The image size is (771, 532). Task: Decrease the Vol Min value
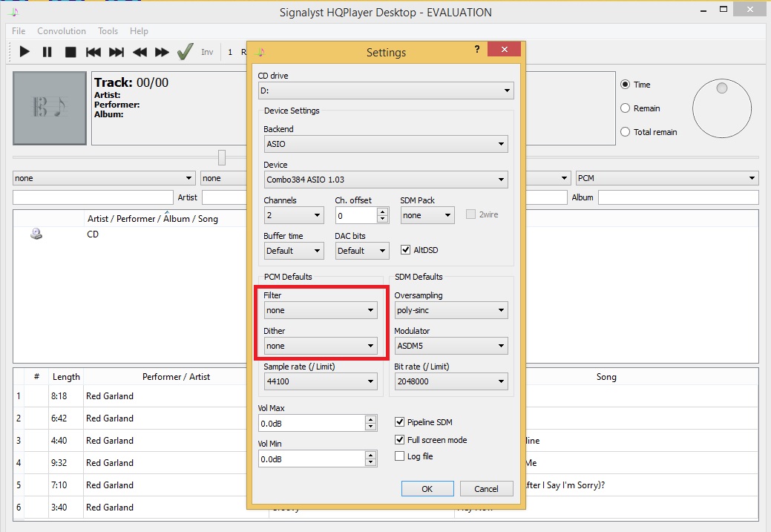pos(371,462)
